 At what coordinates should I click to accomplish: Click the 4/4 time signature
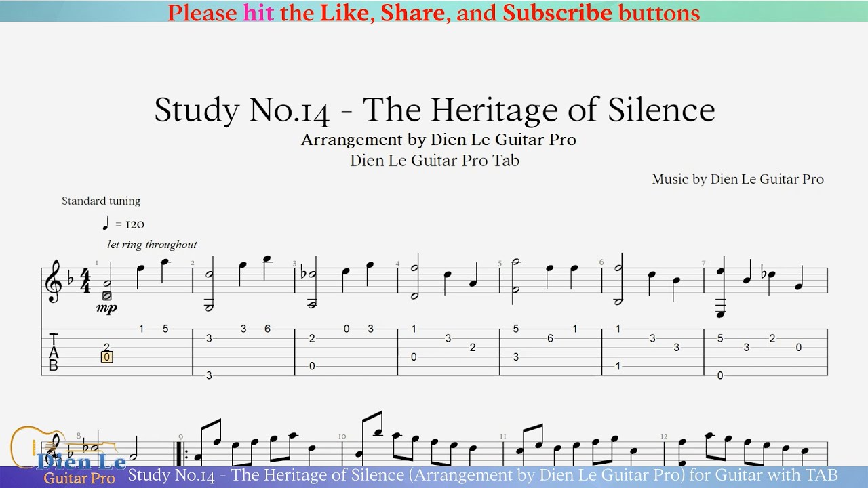85,279
